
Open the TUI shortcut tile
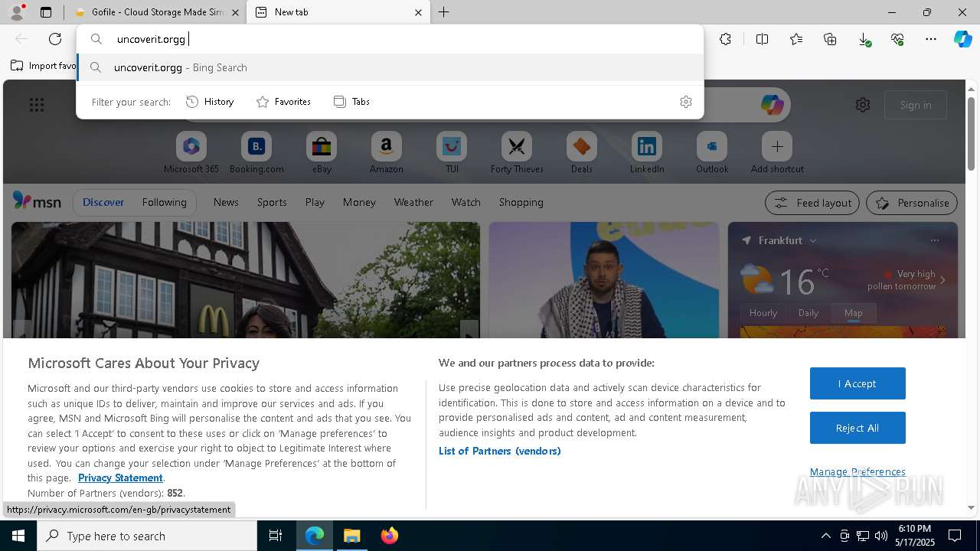tap(452, 153)
